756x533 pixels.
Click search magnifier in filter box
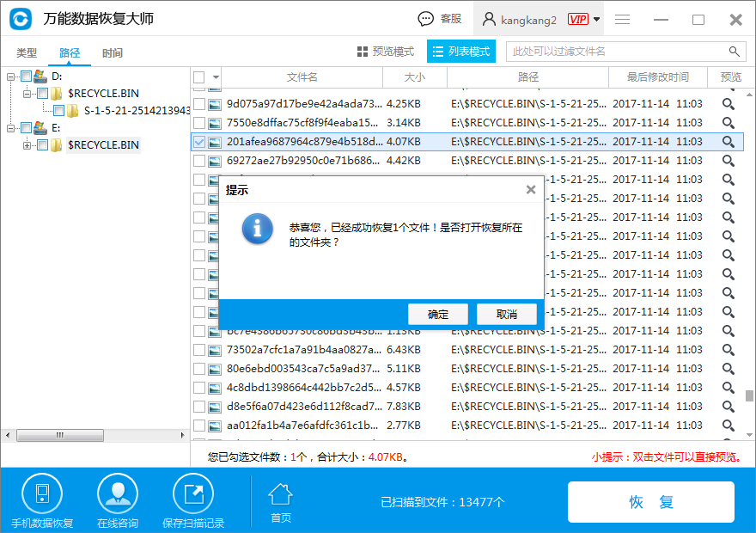[x=735, y=52]
